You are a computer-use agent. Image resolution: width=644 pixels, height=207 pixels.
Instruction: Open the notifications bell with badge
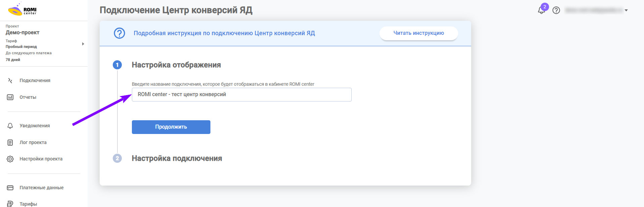pyautogui.click(x=542, y=10)
